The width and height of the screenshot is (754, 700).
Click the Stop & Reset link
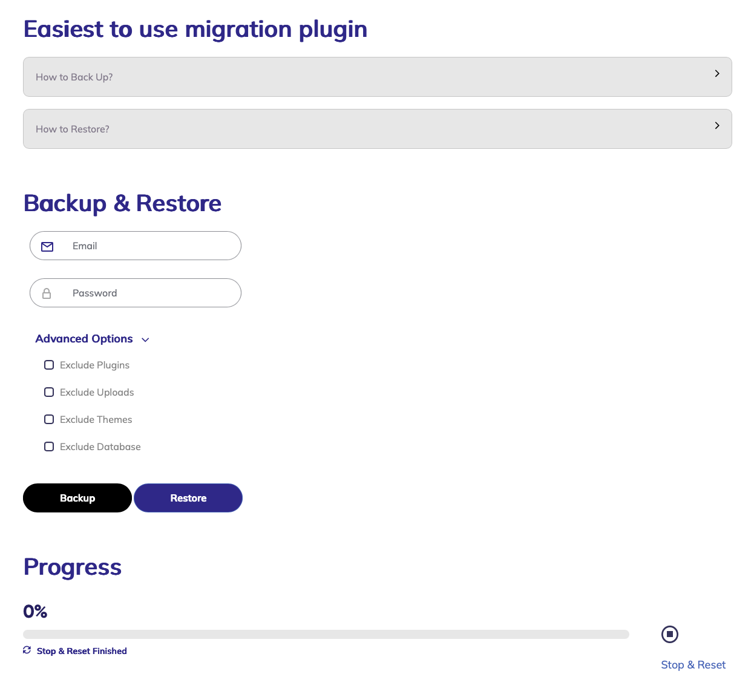tap(693, 665)
